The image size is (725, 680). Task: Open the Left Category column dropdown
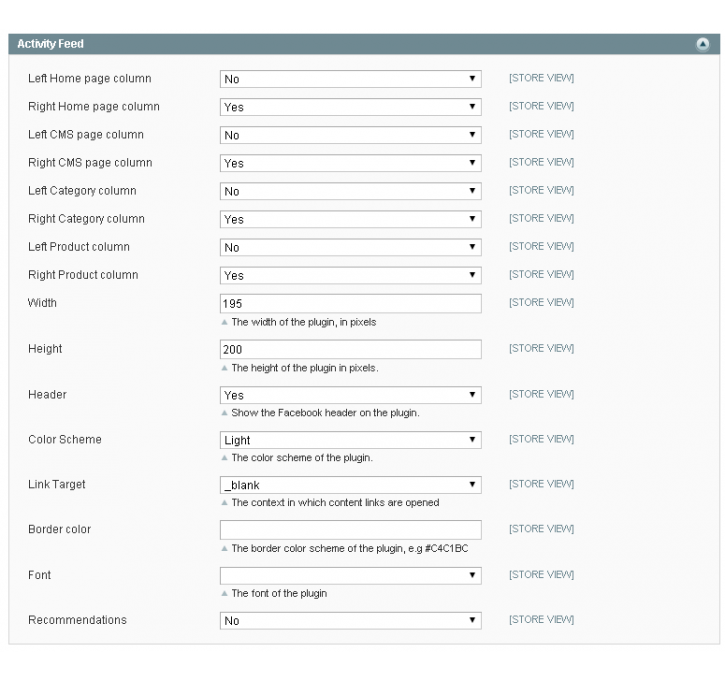pos(350,191)
